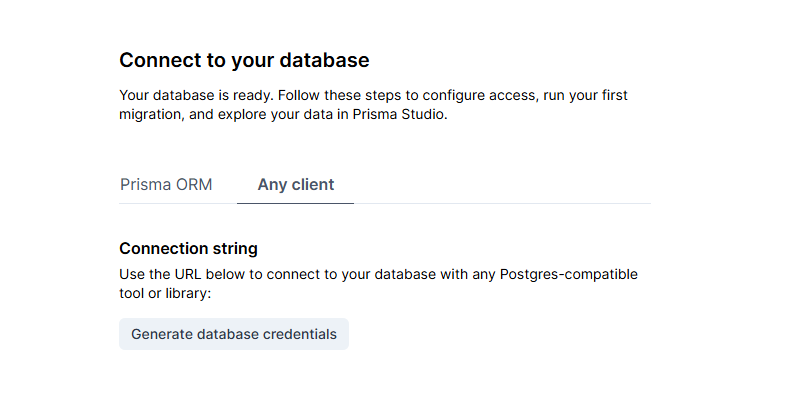Click the 'tool or library:' text line
The width and height of the screenshot is (788, 419).
[x=165, y=294]
